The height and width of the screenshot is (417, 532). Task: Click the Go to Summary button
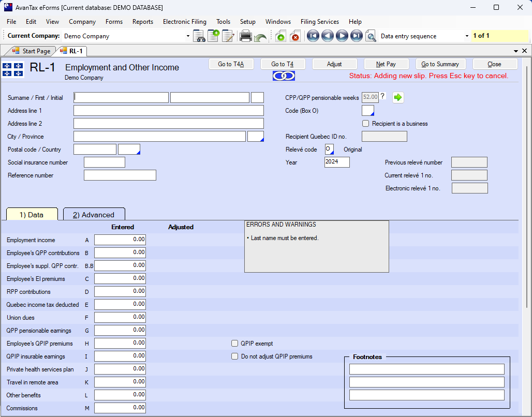(440, 64)
